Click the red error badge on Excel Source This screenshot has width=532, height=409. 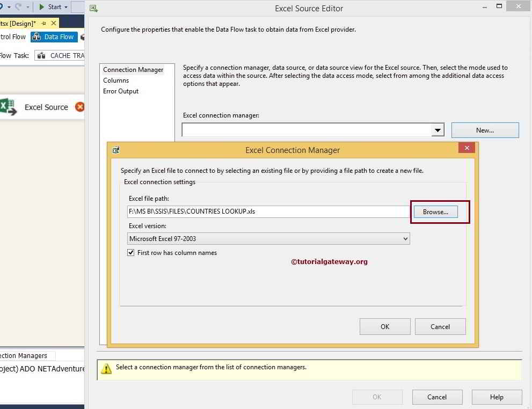coord(80,107)
